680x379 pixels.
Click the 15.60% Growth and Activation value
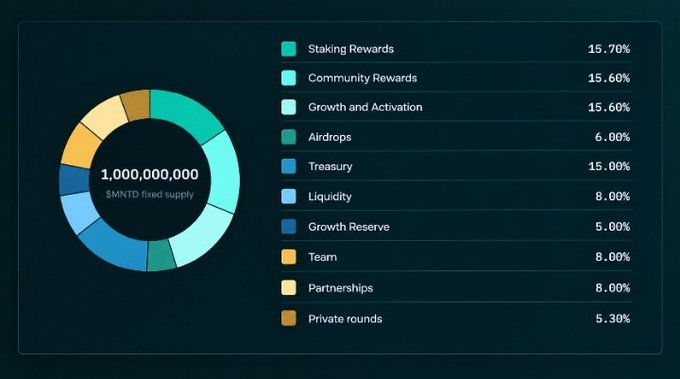click(x=609, y=107)
